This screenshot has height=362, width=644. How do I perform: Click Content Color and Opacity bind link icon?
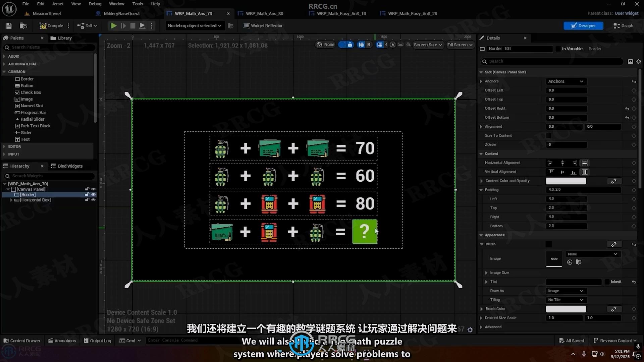point(614,181)
